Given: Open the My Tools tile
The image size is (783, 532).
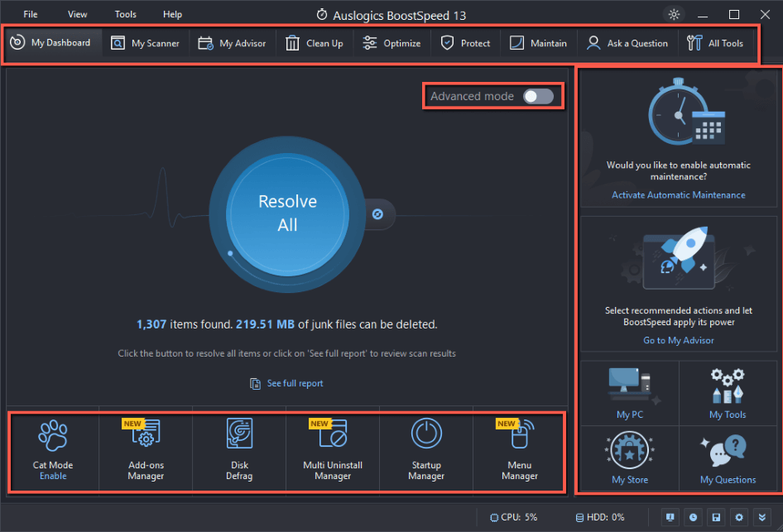Looking at the screenshot, I should point(728,393).
